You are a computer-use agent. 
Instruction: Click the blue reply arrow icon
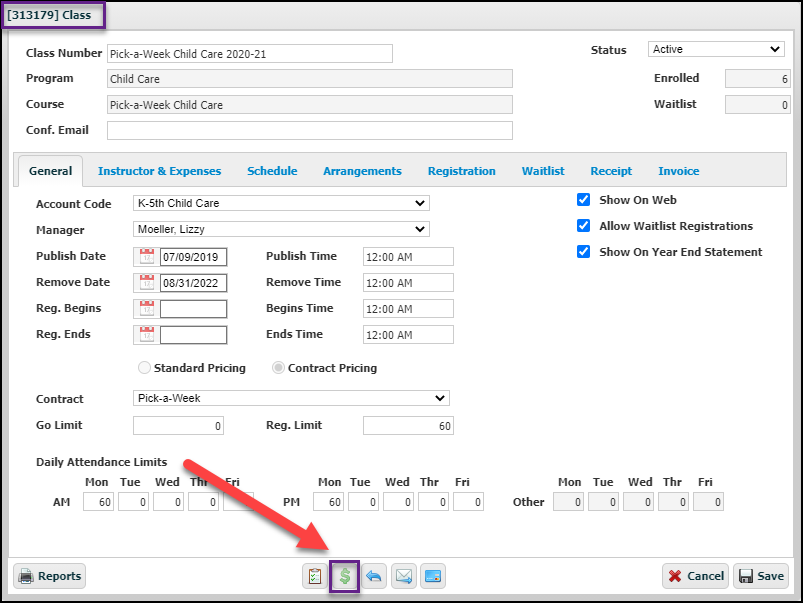(x=374, y=576)
